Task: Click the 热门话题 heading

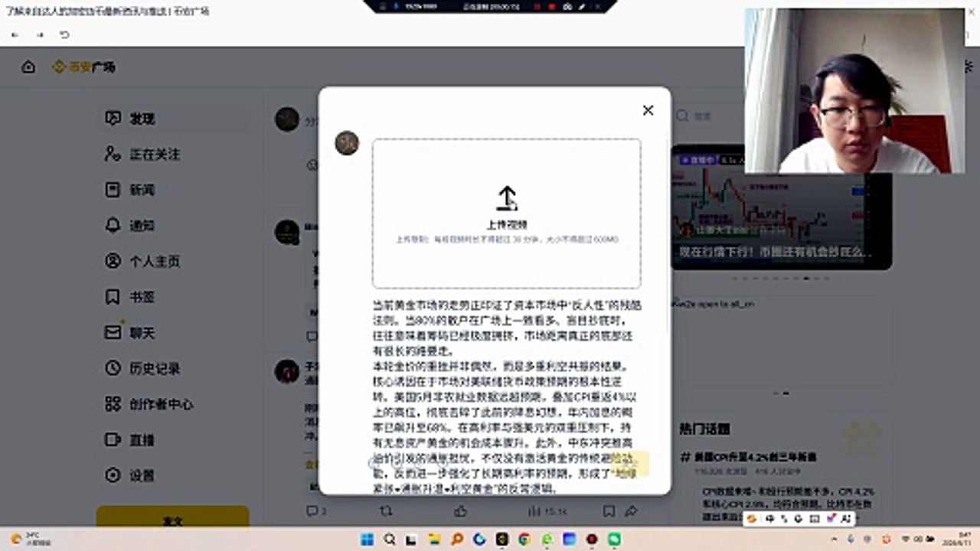Action: [704, 429]
